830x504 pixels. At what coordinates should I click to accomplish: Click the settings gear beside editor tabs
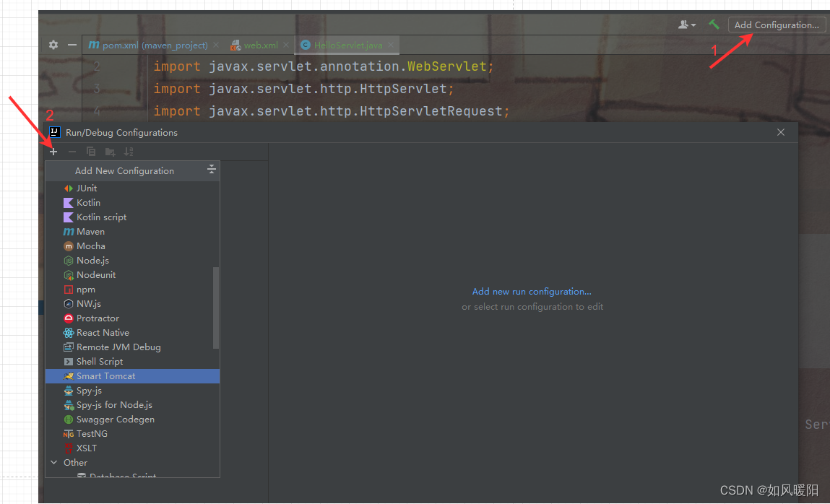(53, 45)
